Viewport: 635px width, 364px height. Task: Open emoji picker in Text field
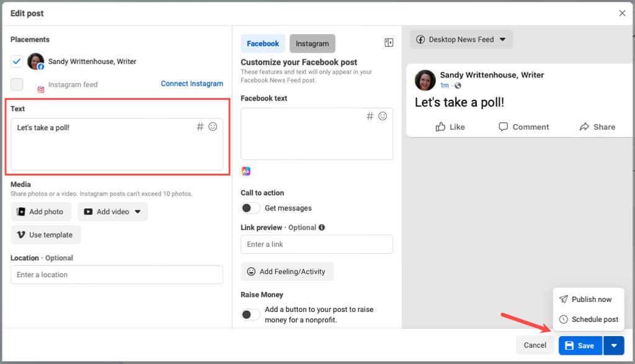pyautogui.click(x=213, y=127)
